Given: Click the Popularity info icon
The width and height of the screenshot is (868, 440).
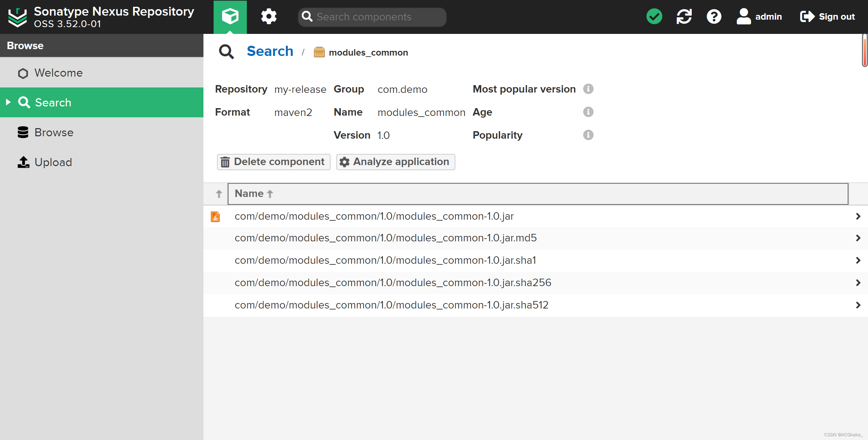Looking at the screenshot, I should click(588, 135).
